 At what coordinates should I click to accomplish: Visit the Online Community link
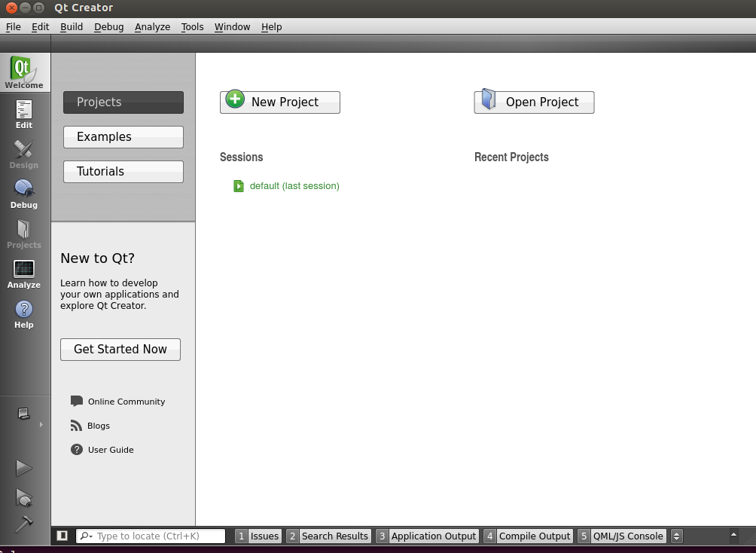pyautogui.click(x=127, y=402)
